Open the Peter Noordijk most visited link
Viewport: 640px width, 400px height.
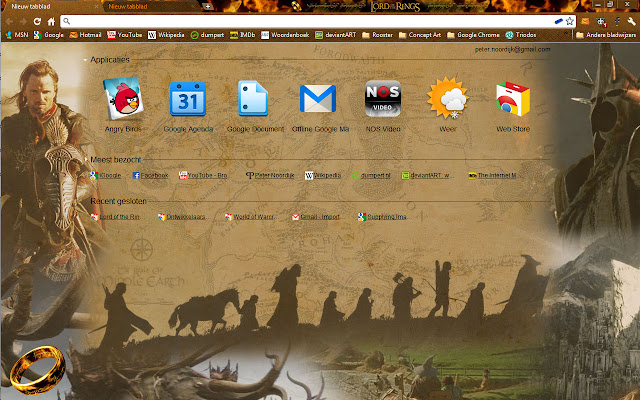click(270, 176)
